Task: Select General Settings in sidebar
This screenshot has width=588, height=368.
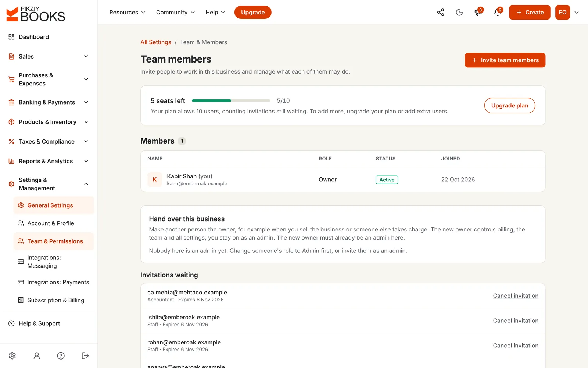Action: pyautogui.click(x=54, y=205)
